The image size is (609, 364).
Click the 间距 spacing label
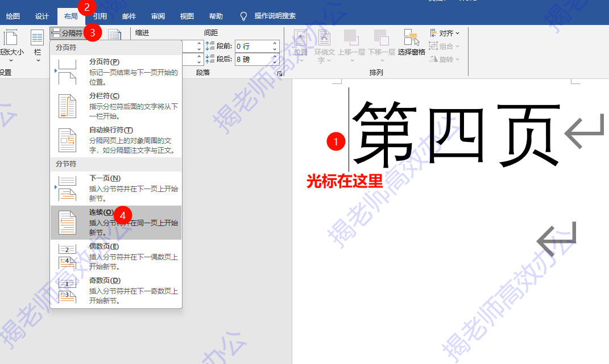click(x=211, y=33)
